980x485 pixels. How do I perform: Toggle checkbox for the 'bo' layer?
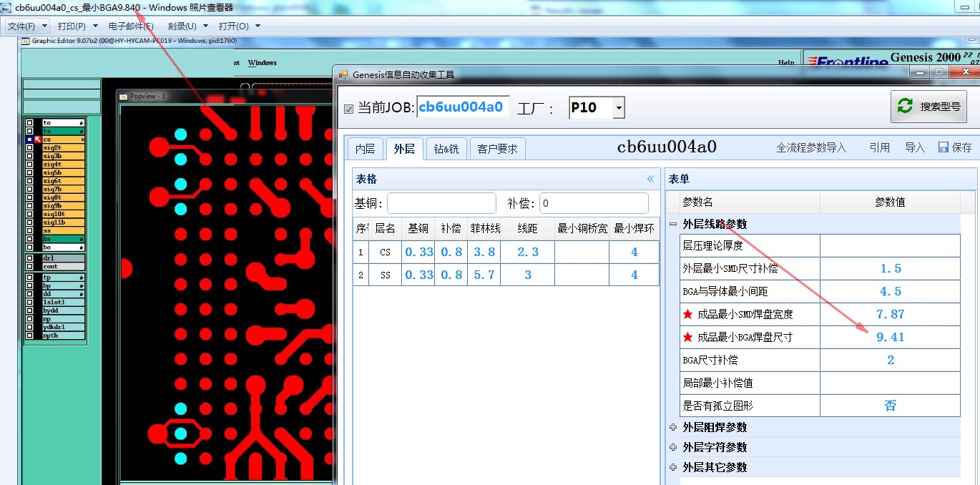29,247
